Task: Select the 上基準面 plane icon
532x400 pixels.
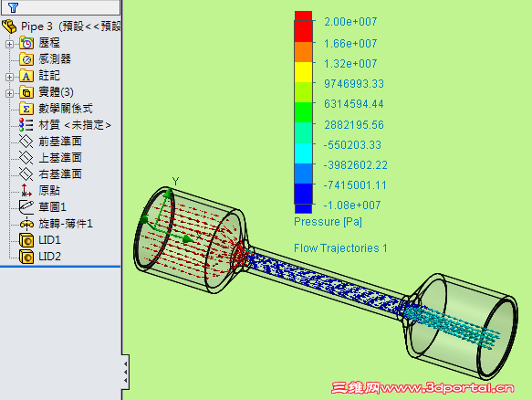Action: coord(26,158)
